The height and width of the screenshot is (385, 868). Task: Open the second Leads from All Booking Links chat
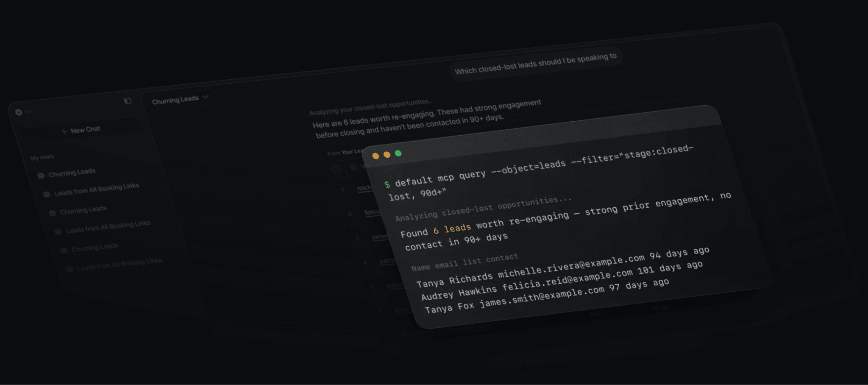[103, 227]
